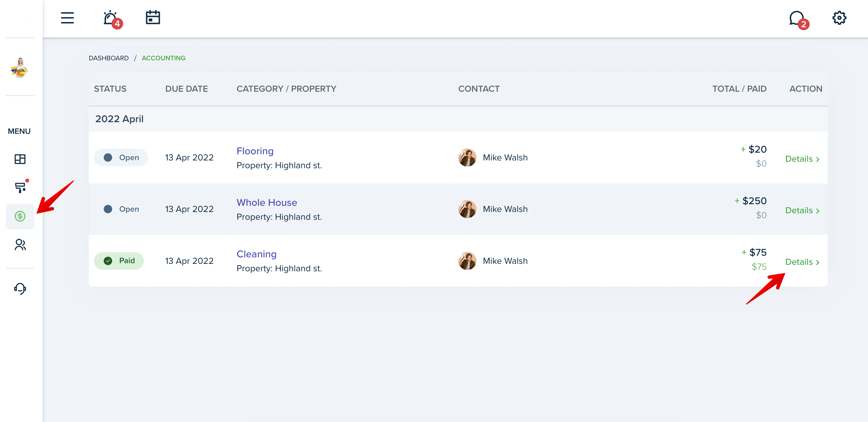Click the sidebar profile avatar
The image size is (868, 422).
(x=20, y=67)
